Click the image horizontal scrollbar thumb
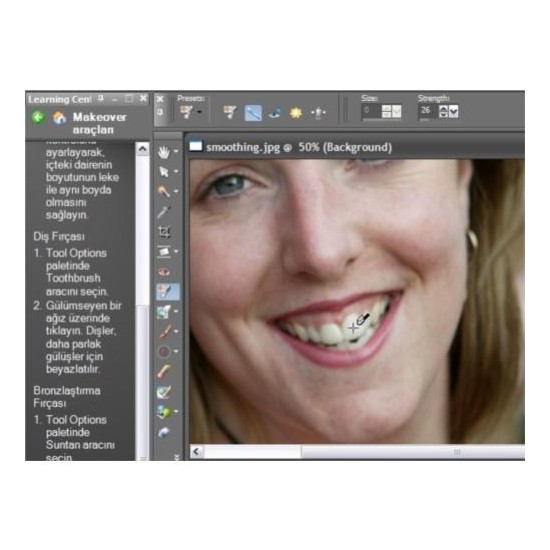 [413, 452]
